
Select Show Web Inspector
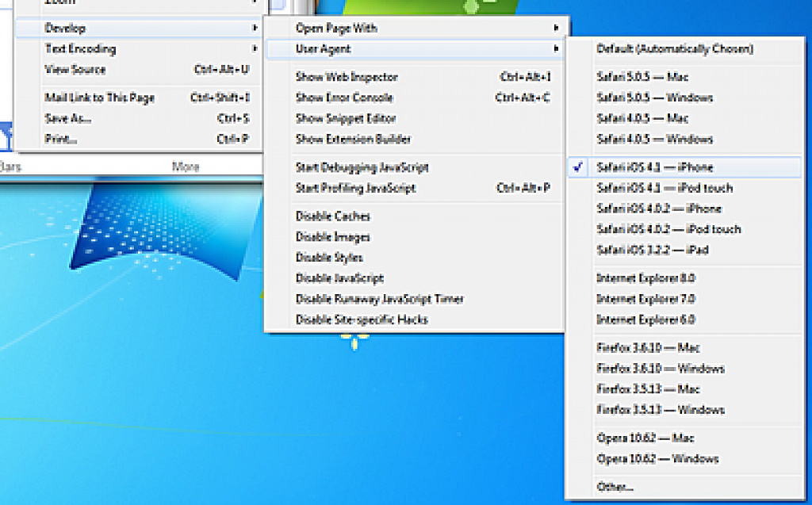[x=414, y=77]
